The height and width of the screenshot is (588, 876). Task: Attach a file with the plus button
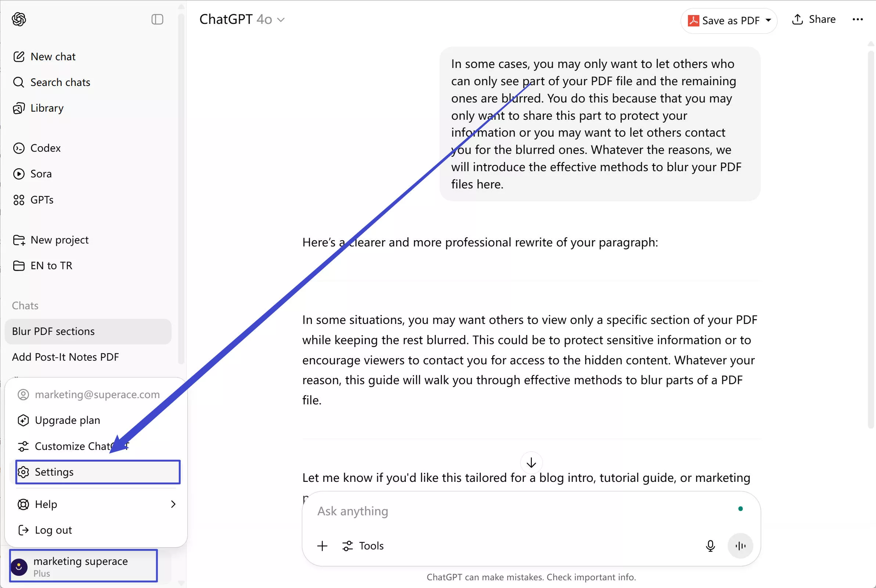[x=322, y=546]
